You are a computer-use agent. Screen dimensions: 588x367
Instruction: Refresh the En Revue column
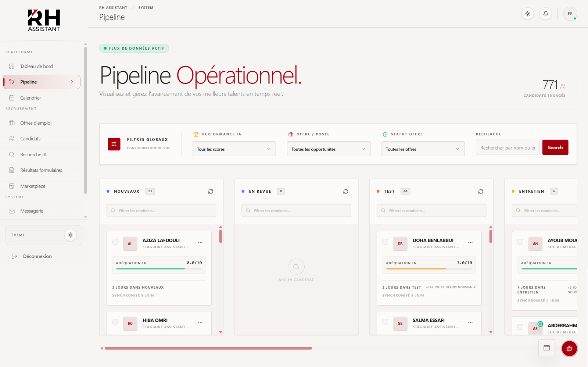pos(346,191)
